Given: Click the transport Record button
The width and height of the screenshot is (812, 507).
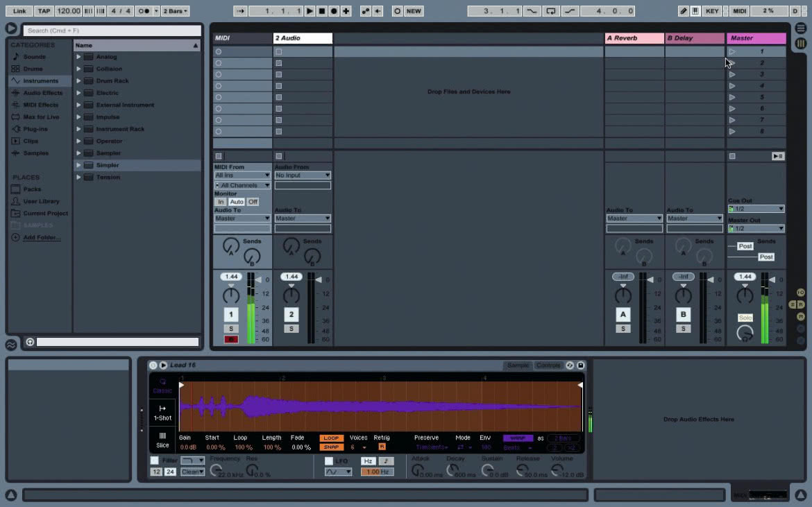Looking at the screenshot, I should coord(334,11).
